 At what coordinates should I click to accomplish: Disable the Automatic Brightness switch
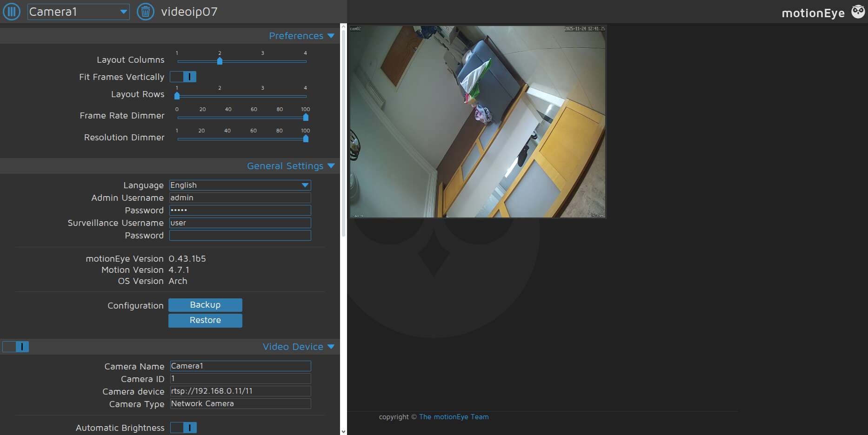(x=183, y=428)
